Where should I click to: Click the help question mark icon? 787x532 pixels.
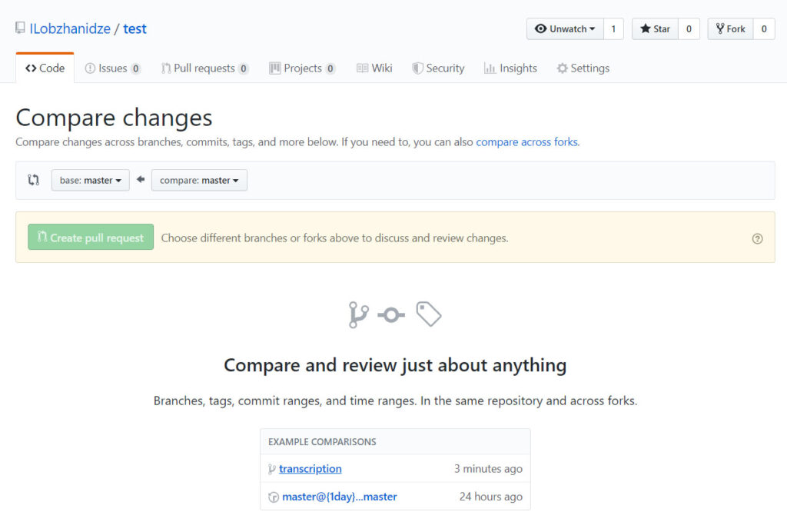pyautogui.click(x=757, y=238)
